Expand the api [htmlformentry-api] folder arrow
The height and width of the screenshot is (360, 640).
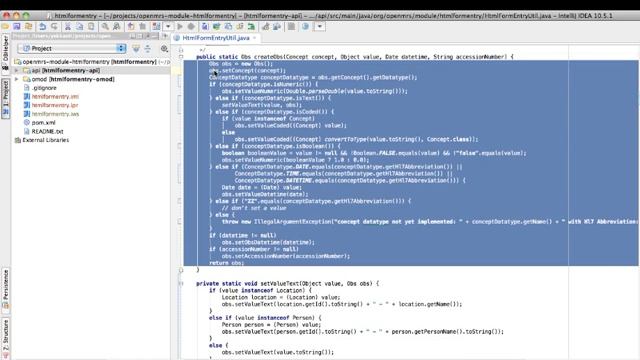(x=16, y=70)
